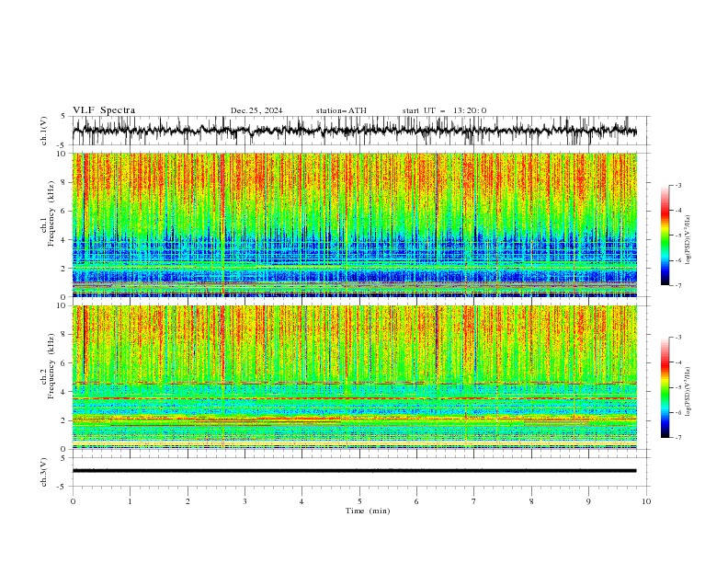Click the ch.2 PSD color scale bar
The height and width of the screenshot is (563, 728).
pos(665,387)
